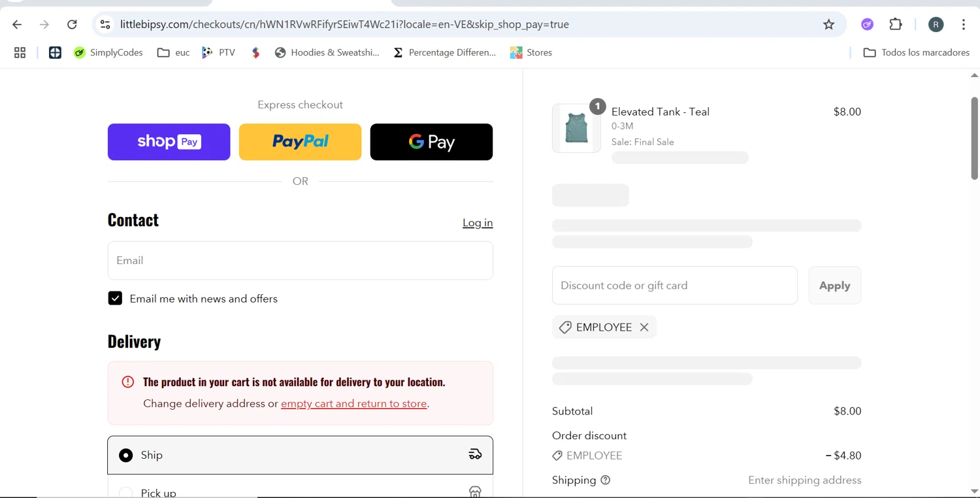Open Chrome three-dot menu

964,25
